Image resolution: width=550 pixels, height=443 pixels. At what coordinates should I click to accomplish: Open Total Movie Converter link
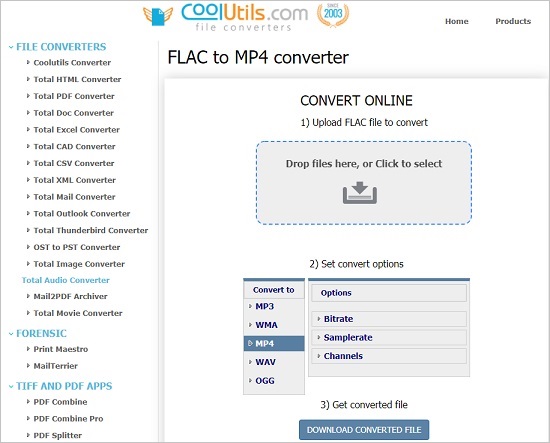pyautogui.click(x=78, y=313)
